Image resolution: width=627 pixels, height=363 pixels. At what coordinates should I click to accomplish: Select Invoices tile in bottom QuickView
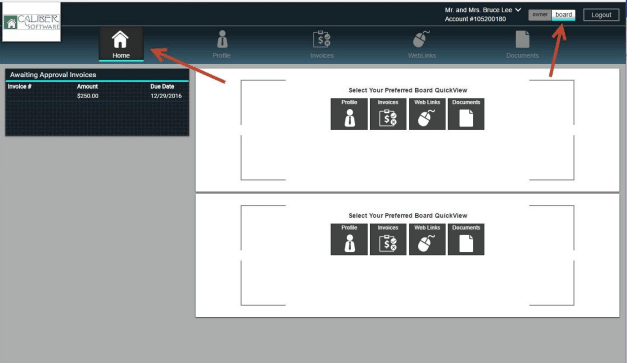click(x=388, y=239)
